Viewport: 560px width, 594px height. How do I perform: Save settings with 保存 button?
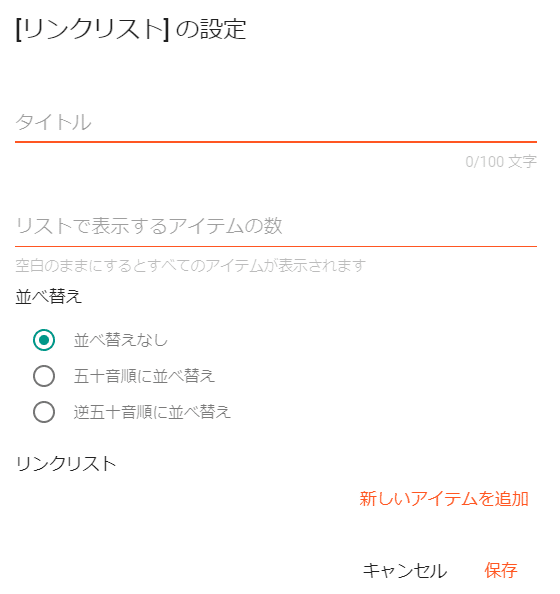click(501, 570)
